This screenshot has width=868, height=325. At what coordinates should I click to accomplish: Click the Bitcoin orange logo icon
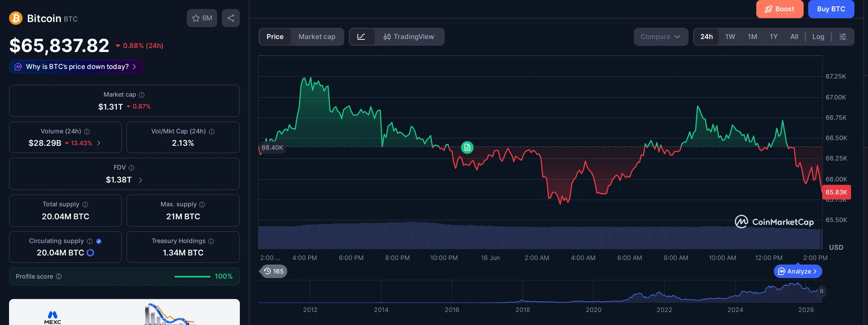(16, 18)
